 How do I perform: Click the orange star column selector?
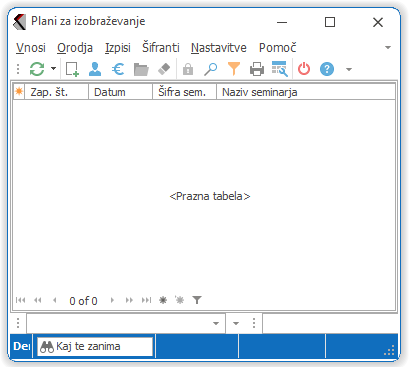19,91
